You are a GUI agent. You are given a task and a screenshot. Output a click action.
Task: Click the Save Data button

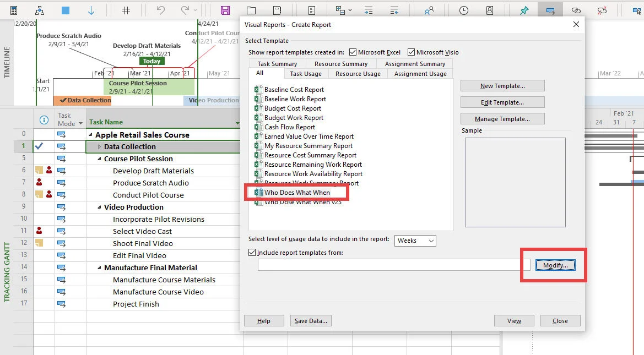pyautogui.click(x=311, y=320)
